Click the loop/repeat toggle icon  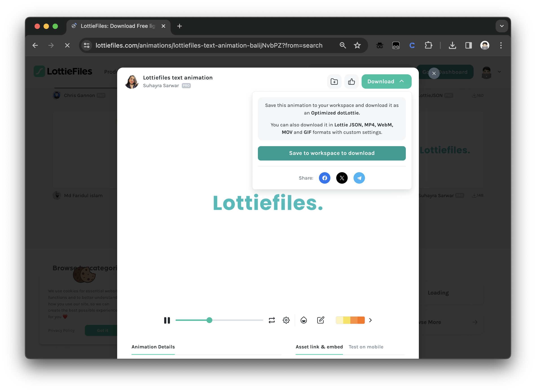click(x=271, y=320)
